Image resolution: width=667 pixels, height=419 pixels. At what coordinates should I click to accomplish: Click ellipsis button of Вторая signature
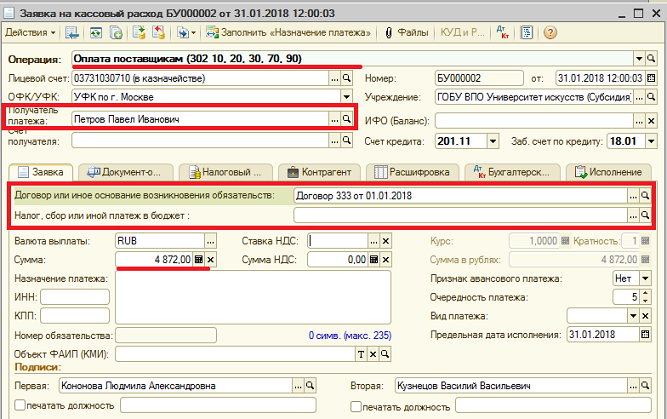tap(633, 386)
